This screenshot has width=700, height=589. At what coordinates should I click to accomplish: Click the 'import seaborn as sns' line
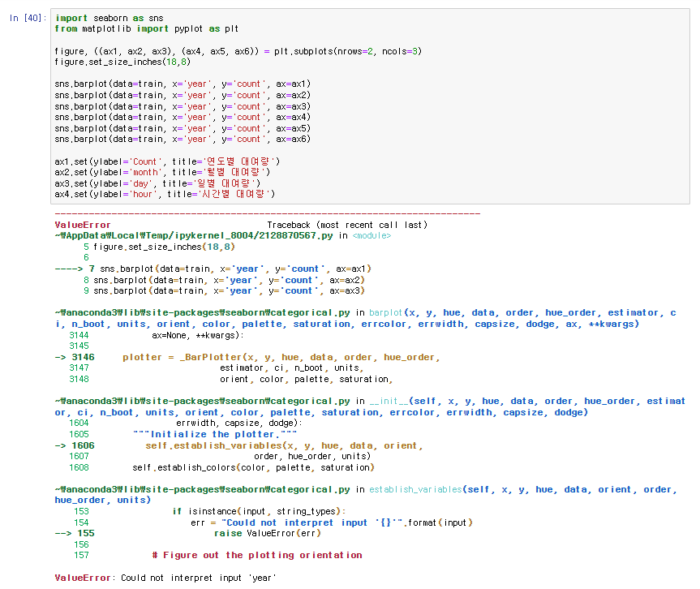pos(109,18)
